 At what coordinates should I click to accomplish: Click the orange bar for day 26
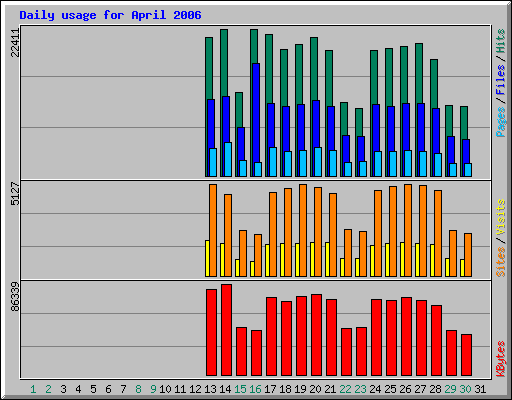tap(408, 230)
